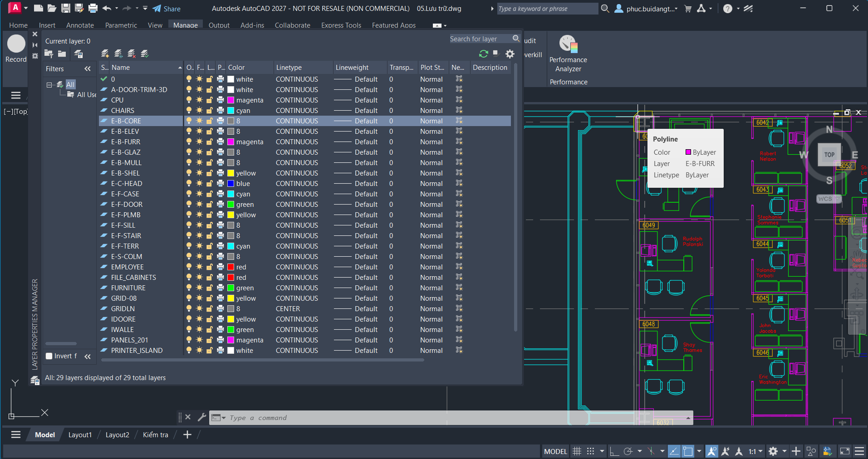This screenshot has width=868, height=459.
Task: Toggle new viewport freeze for GRIDLN layer
Action: pyautogui.click(x=459, y=308)
